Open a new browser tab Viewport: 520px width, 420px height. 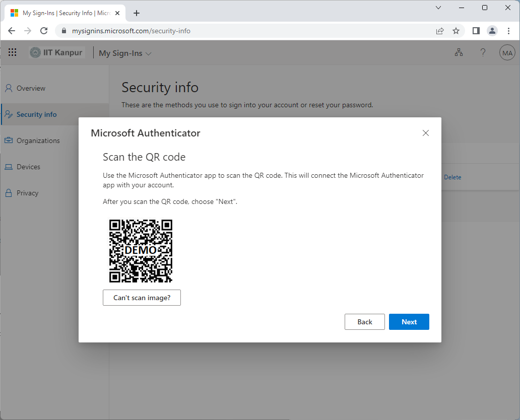pyautogui.click(x=137, y=13)
